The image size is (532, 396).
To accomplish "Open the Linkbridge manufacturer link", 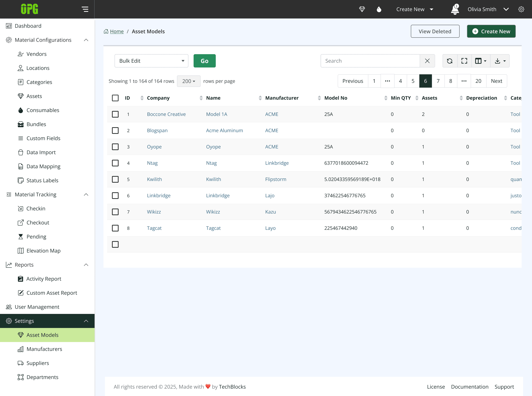I will coord(277,163).
